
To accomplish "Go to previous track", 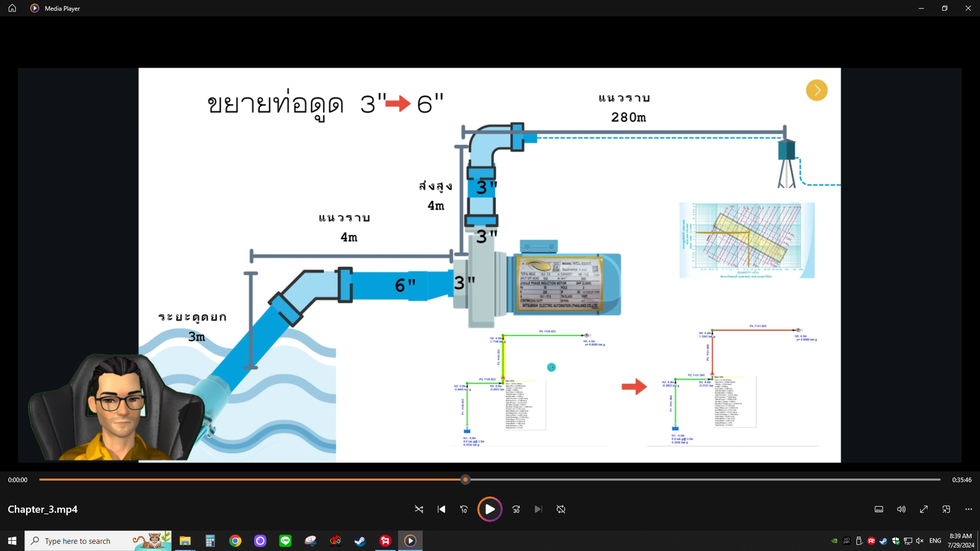I will (x=442, y=509).
